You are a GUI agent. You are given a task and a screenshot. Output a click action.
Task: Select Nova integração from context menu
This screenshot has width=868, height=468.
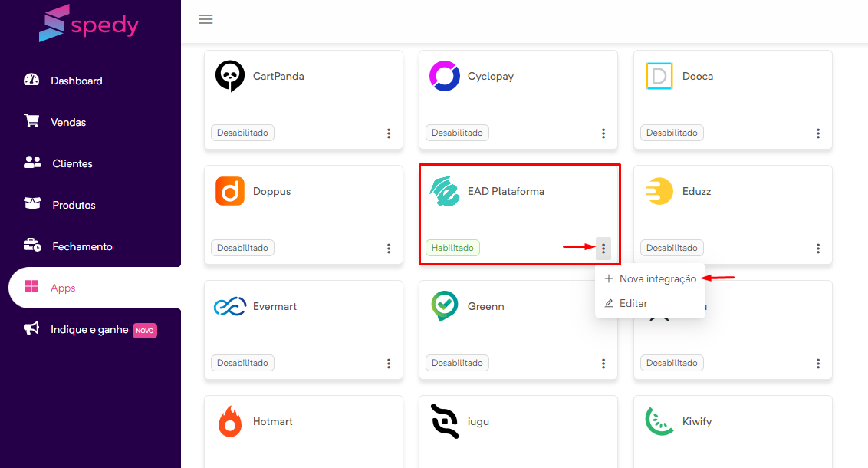[650, 278]
